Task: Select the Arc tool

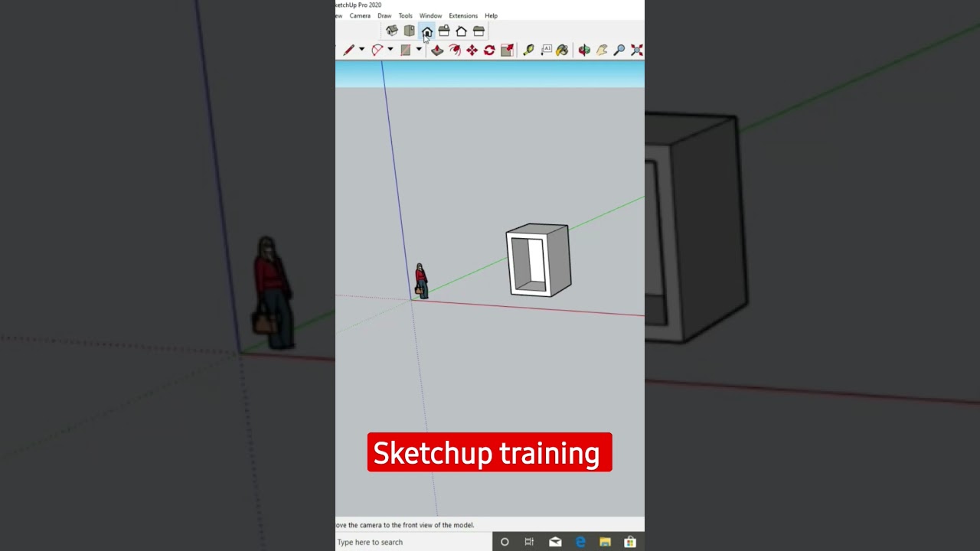Action: (x=377, y=50)
